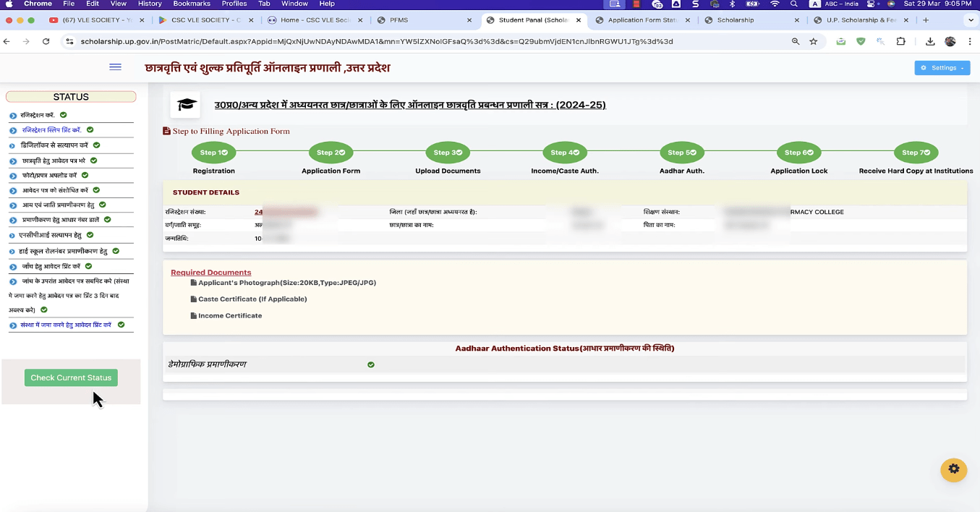Open Chrome's Downloads icon in the toolbar

930,42
